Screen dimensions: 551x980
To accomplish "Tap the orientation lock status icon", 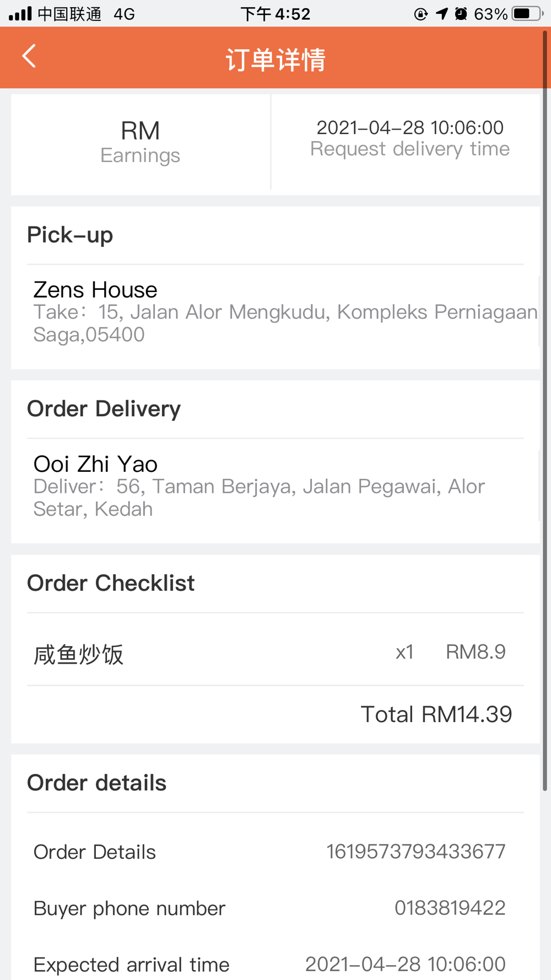I will (x=421, y=14).
